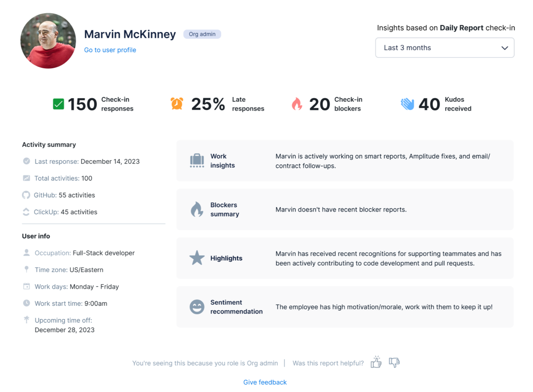533x392 pixels.
Task: Click the GitHub logo icon
Action: 26,195
